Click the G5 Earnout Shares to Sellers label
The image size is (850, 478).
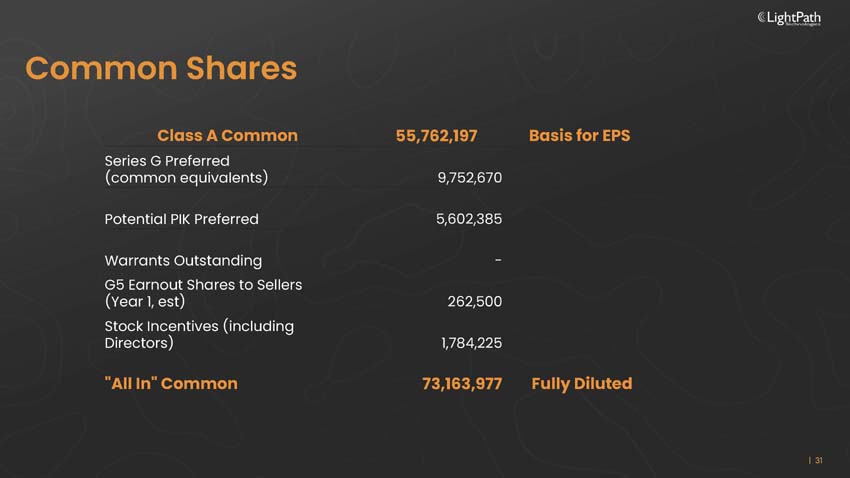click(x=203, y=285)
